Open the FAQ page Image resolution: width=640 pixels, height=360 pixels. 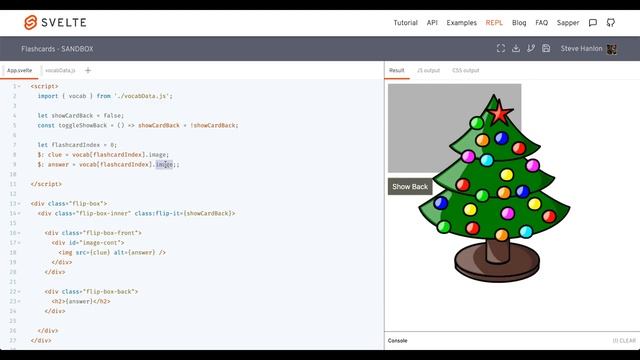pyautogui.click(x=541, y=23)
